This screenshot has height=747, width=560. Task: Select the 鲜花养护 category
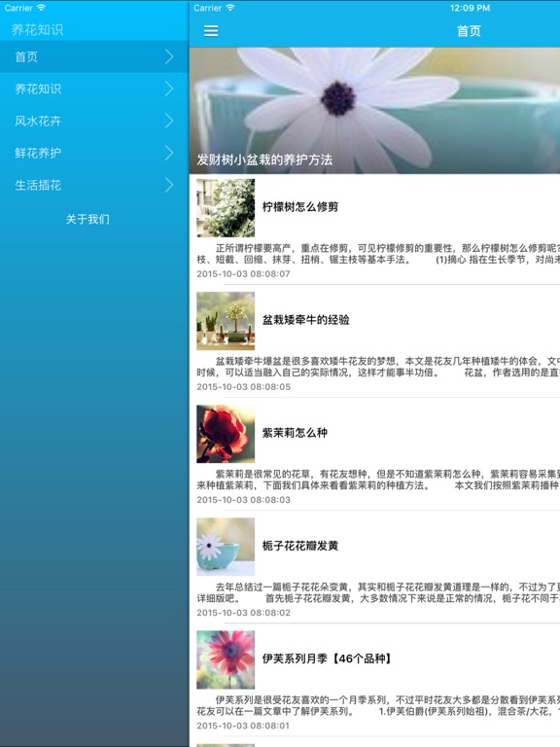(94, 153)
